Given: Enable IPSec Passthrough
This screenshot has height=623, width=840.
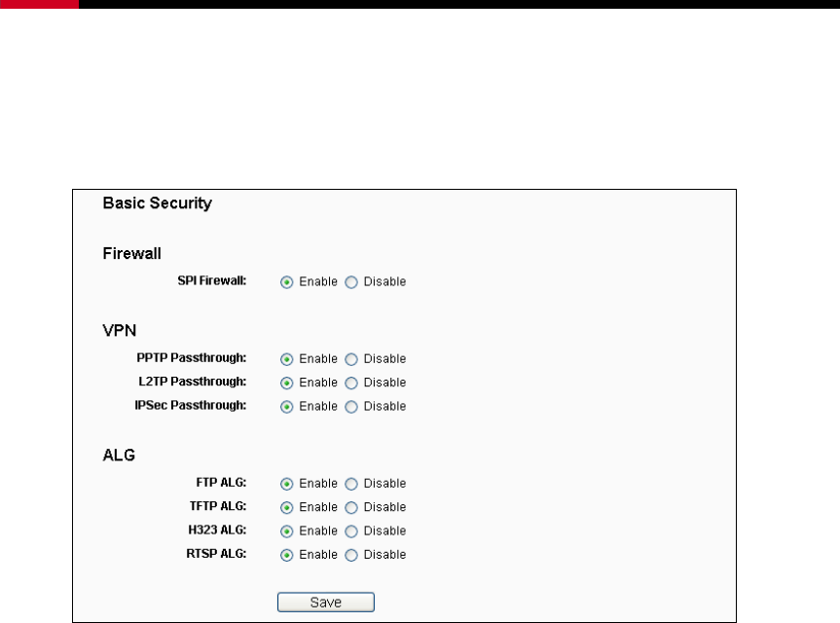Looking at the screenshot, I should [x=286, y=407].
